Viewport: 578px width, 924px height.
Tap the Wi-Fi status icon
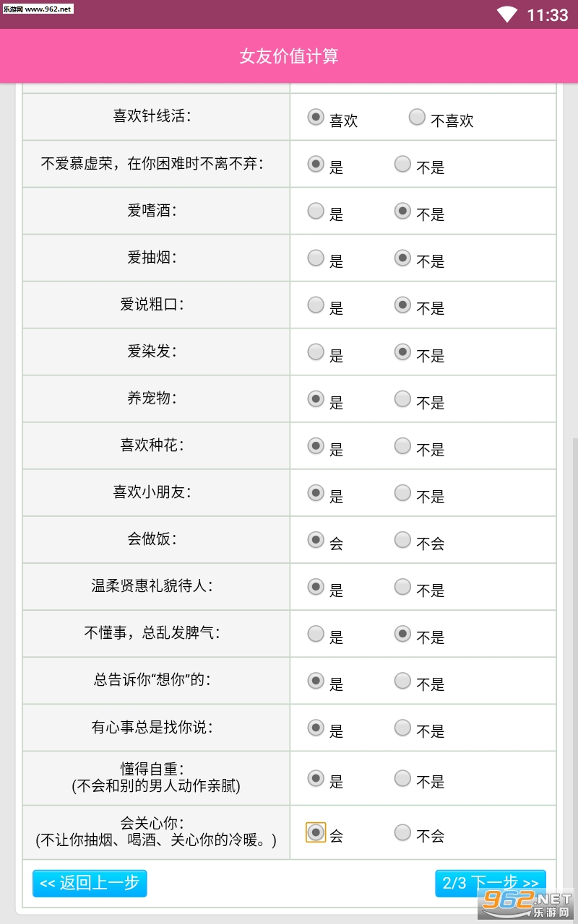(508, 14)
